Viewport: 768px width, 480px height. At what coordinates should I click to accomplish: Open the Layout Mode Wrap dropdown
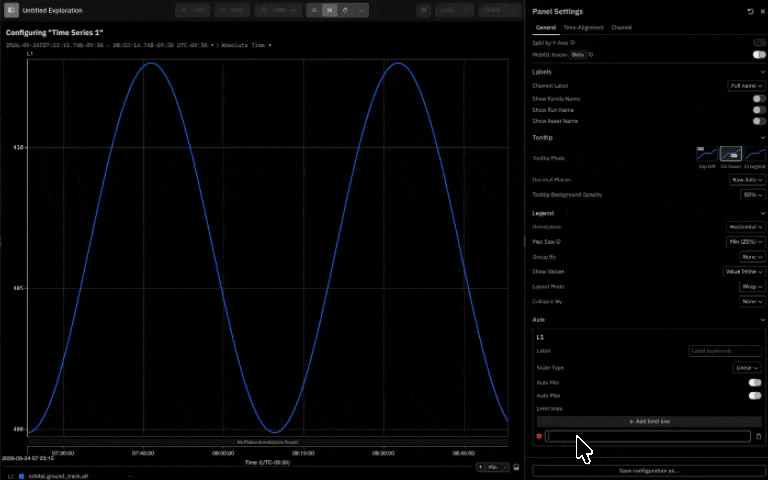752,287
